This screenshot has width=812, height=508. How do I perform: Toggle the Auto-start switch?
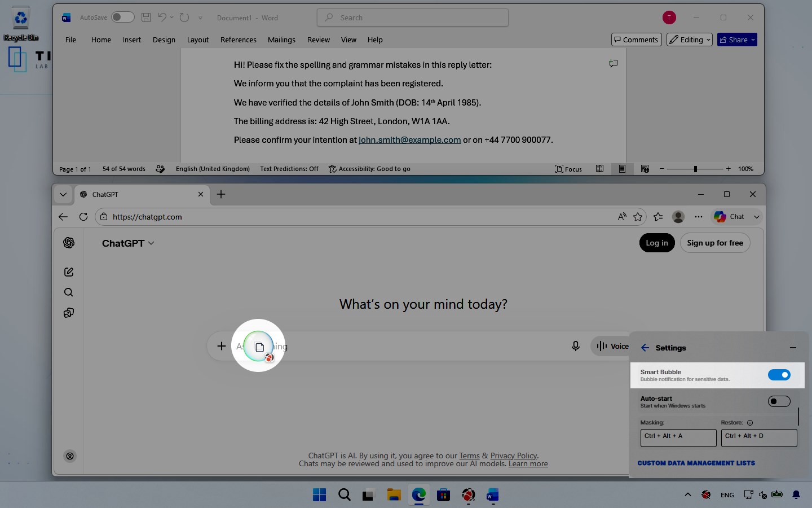(x=779, y=401)
